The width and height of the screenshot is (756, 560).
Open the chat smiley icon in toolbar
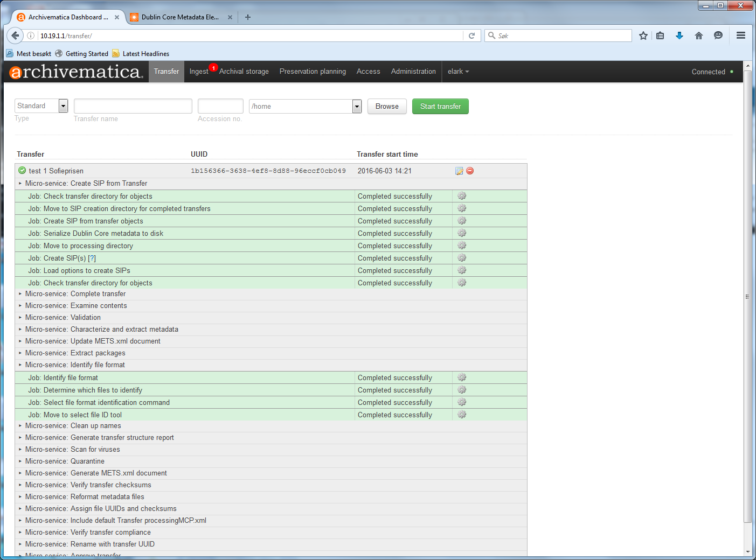(x=718, y=36)
